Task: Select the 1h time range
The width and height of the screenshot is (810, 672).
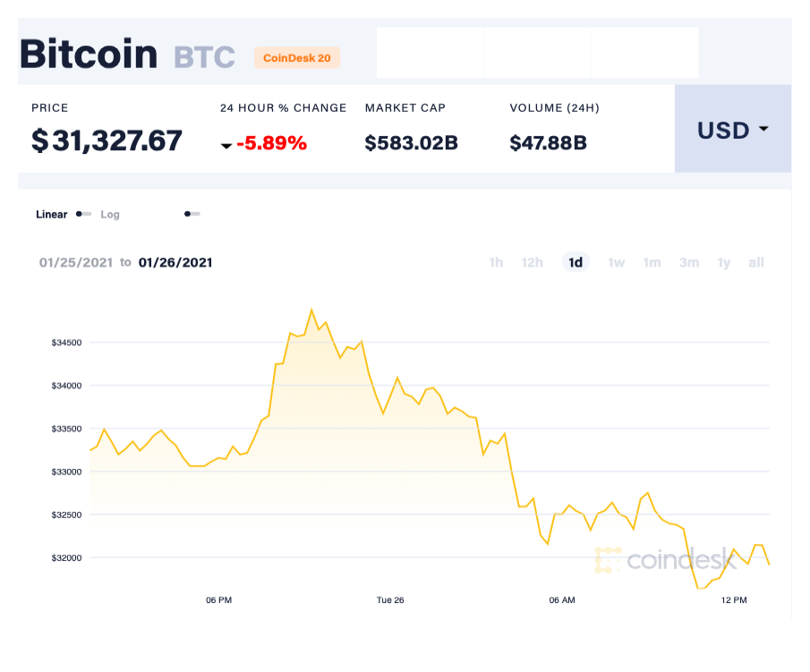Action: [496, 262]
